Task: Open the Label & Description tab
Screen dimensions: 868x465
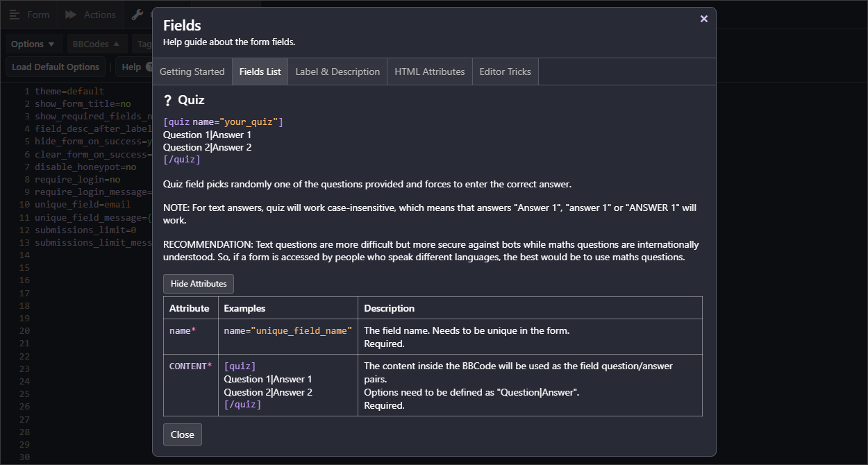Action: click(337, 71)
